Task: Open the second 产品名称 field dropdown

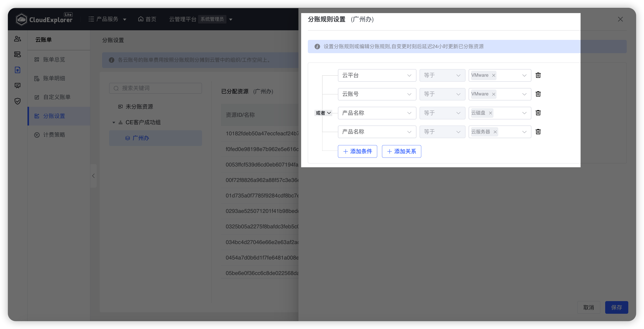Action: click(x=377, y=132)
